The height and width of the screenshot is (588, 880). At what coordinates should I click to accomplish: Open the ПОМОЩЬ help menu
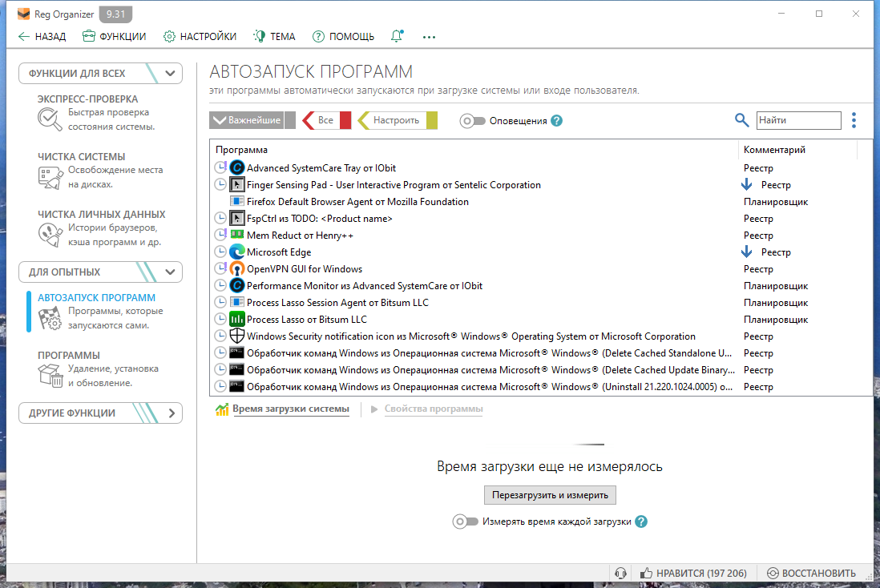[x=343, y=37]
